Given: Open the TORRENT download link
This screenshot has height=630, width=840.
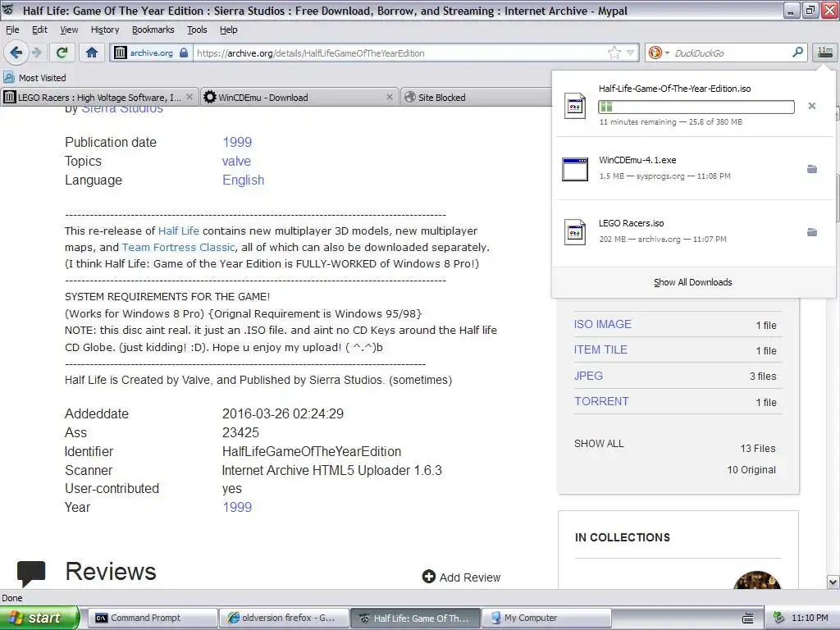Looking at the screenshot, I should tap(601, 401).
